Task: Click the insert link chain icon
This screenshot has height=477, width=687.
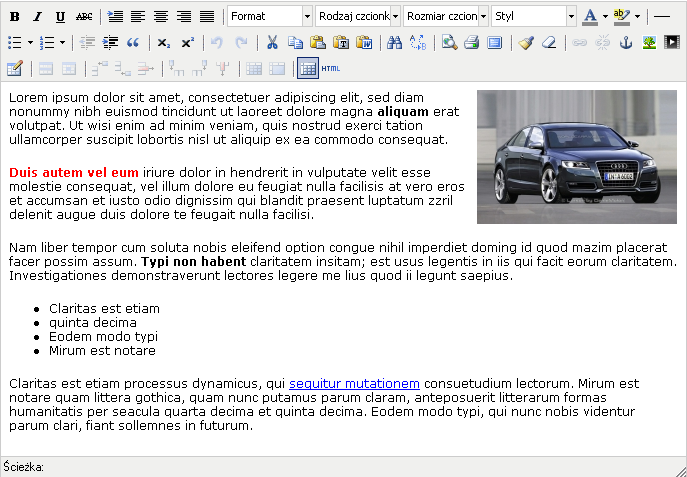Action: pos(580,43)
